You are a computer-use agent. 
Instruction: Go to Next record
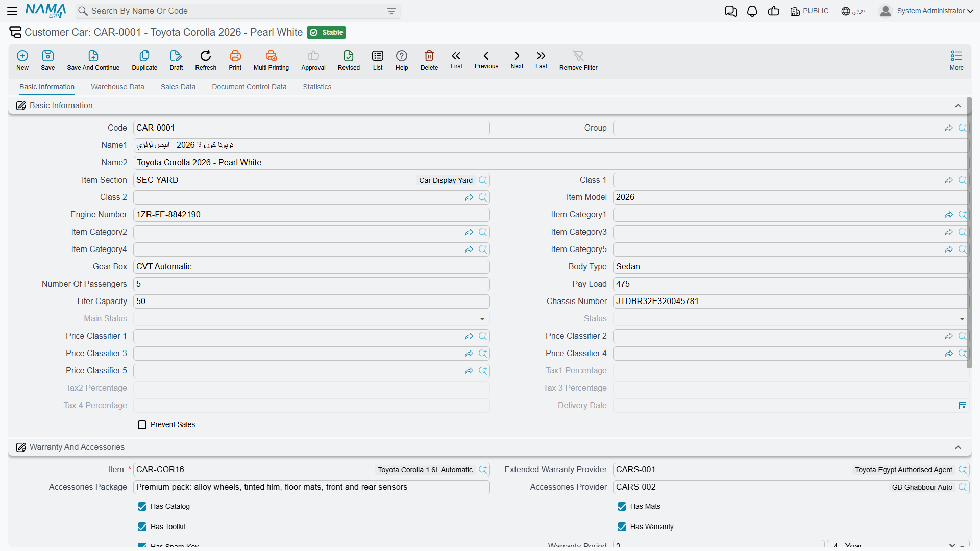517,56
